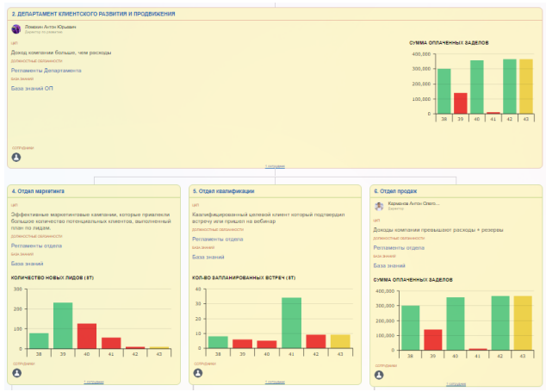Open База знаний in the qualification card
The width and height of the screenshot is (546, 392).
tap(208, 257)
